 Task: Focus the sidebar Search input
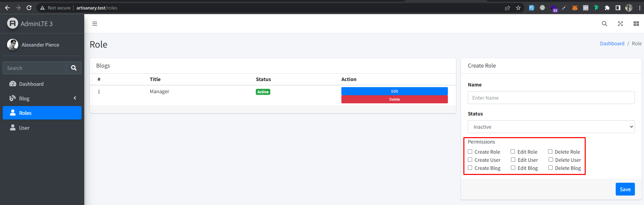[x=34, y=68]
